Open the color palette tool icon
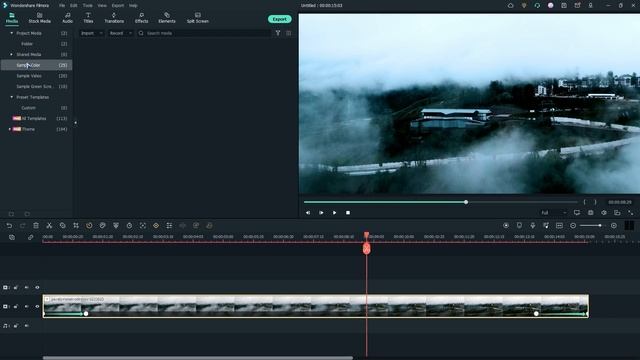This screenshot has height=360, width=640. click(x=103, y=225)
